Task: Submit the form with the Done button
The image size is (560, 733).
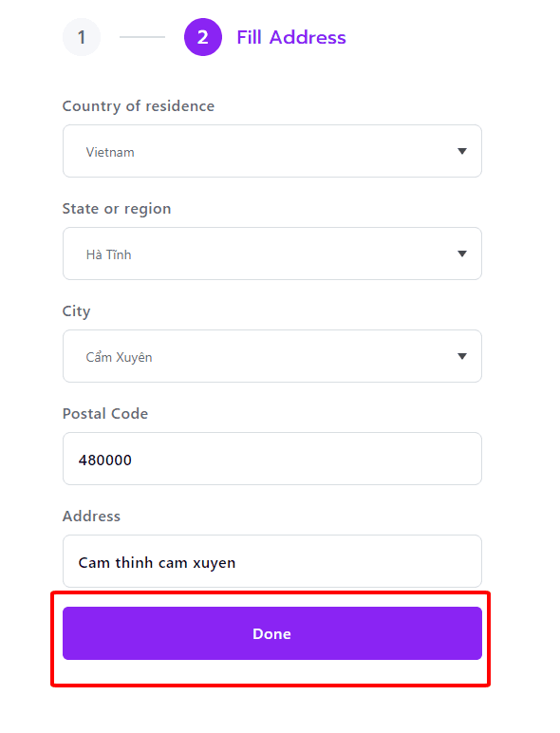Action: [272, 633]
